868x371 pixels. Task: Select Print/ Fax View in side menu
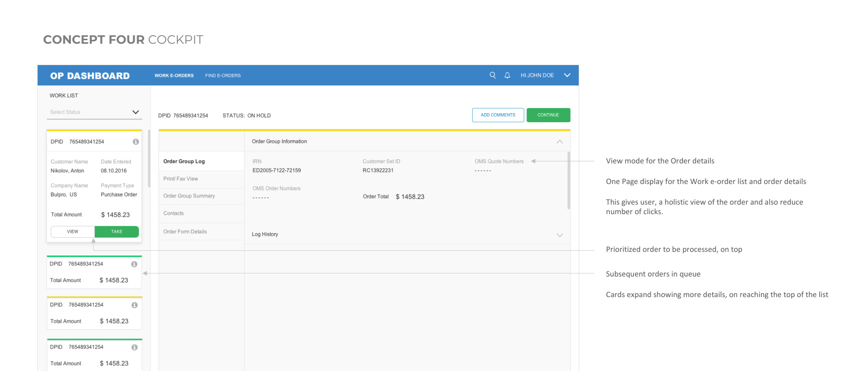pyautogui.click(x=201, y=179)
